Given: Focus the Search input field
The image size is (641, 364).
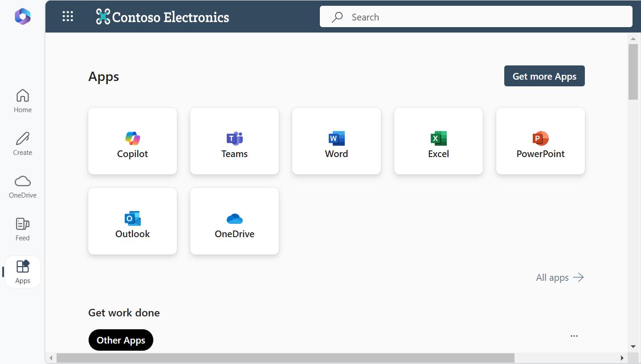Looking at the screenshot, I should (x=476, y=17).
